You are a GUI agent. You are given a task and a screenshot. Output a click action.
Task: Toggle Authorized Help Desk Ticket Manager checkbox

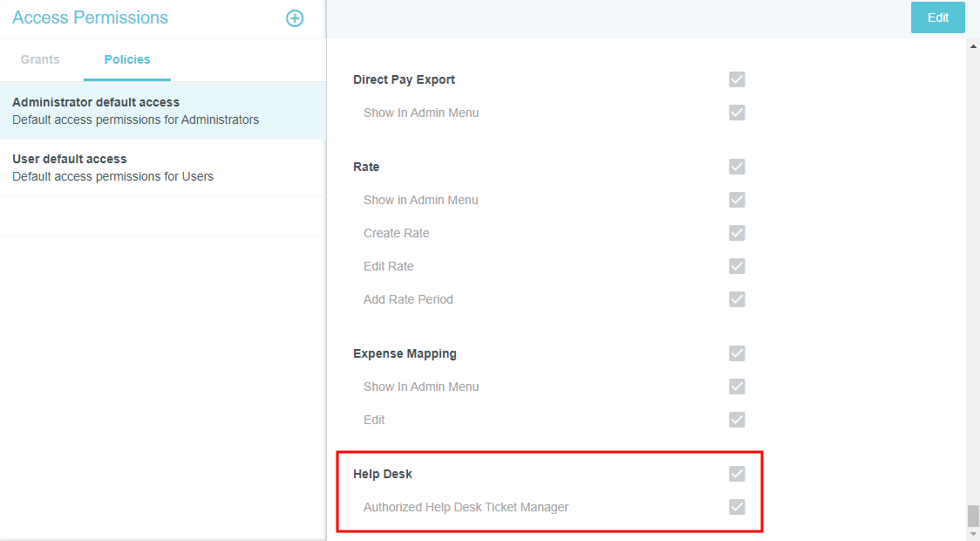[737, 507]
